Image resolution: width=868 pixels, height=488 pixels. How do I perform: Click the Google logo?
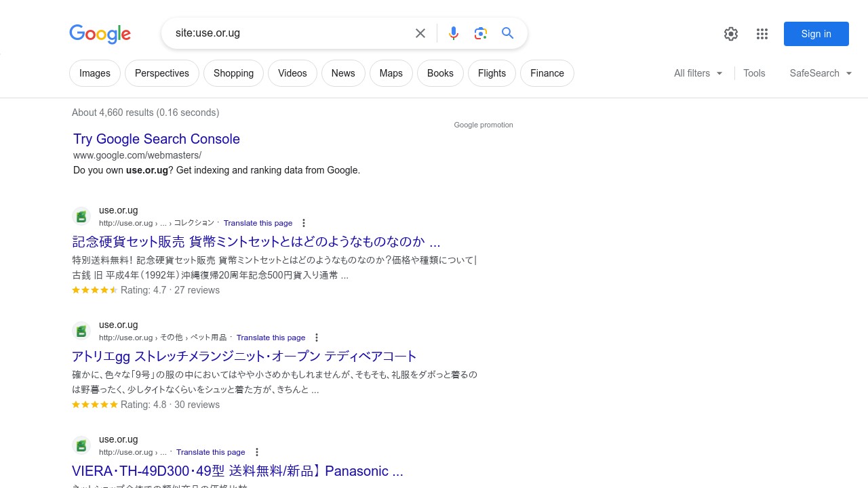(100, 33)
